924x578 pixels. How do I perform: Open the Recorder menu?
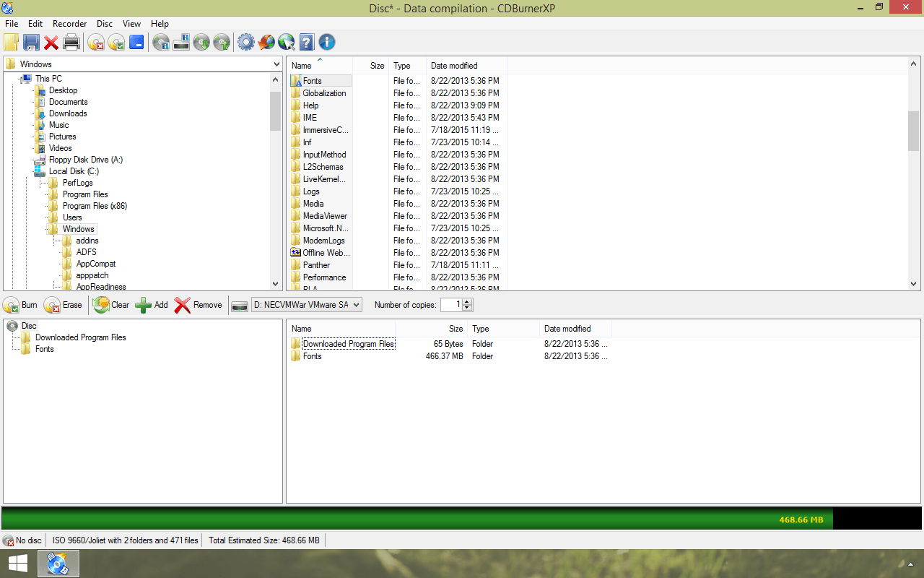(69, 23)
